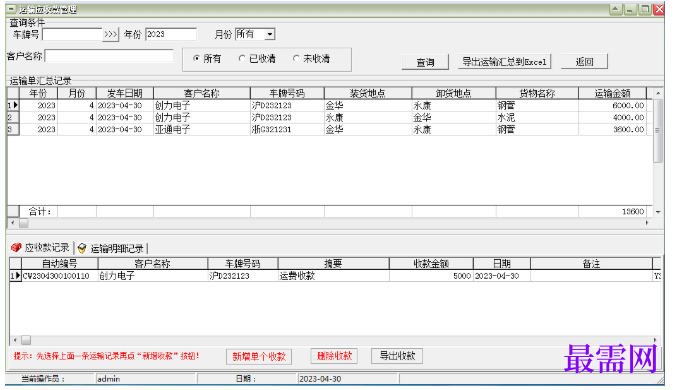Click the 亚通电子 customer cell
The width and height of the screenshot is (676, 390).
point(202,129)
